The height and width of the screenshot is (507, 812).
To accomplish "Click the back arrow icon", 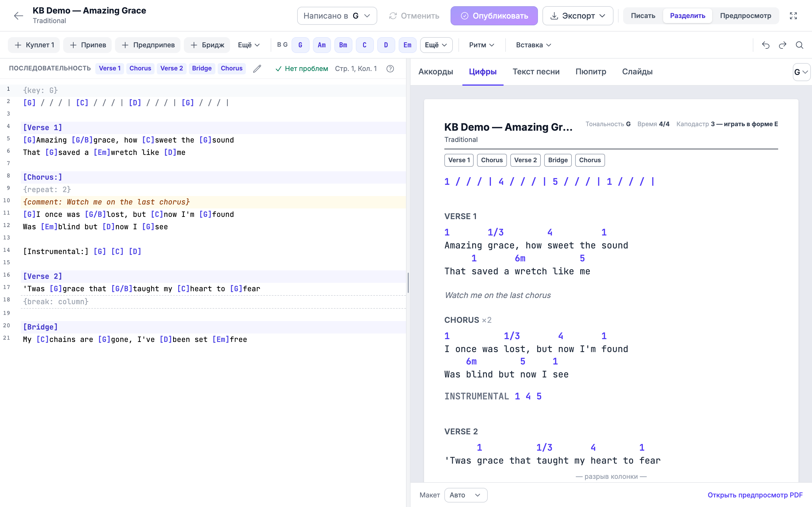I will click(x=18, y=16).
